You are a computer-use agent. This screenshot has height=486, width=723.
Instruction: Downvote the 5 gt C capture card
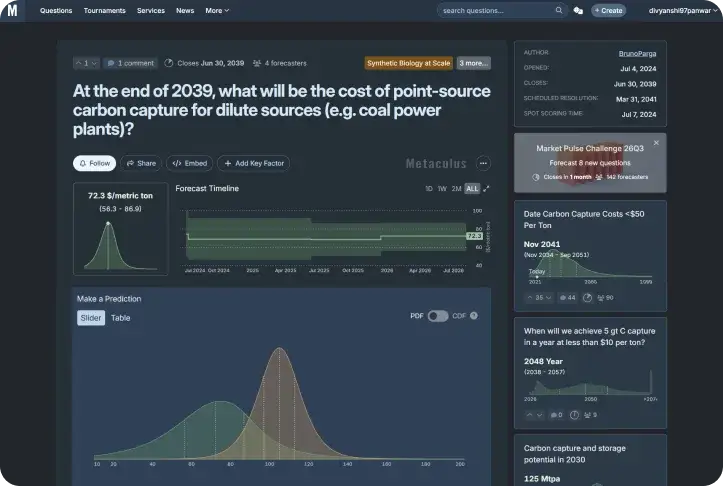539,415
